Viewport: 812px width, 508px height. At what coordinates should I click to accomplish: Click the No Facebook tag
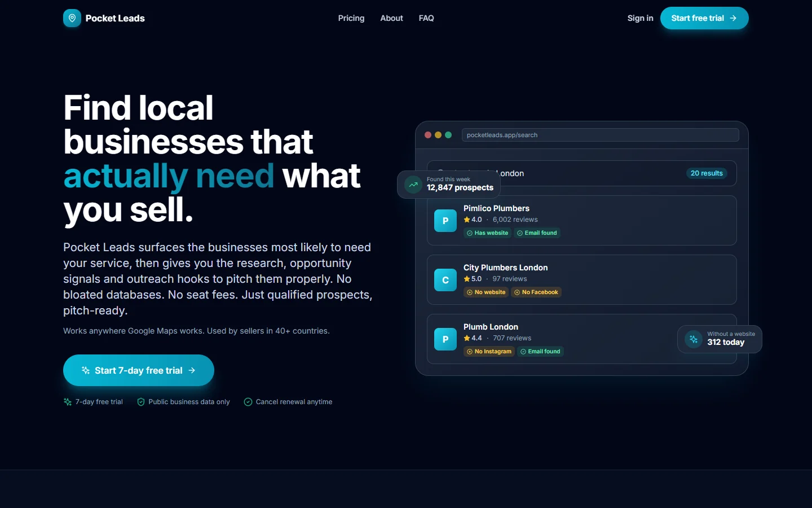coord(536,292)
